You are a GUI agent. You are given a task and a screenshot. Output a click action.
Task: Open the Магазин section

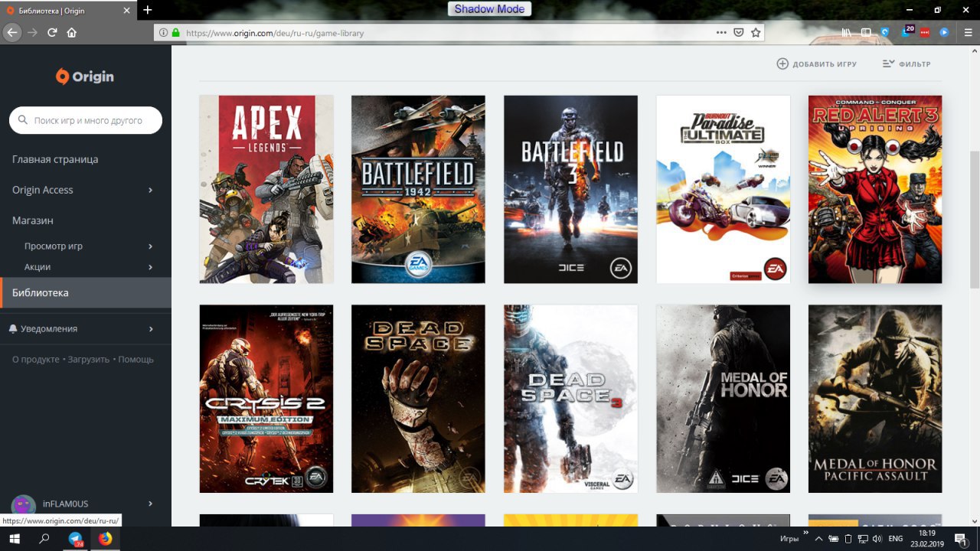click(x=33, y=220)
